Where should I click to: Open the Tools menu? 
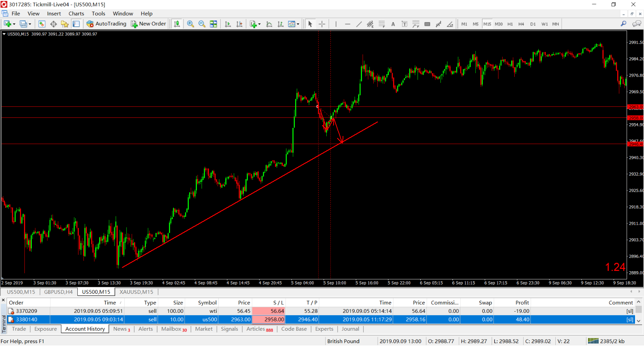[x=98, y=14]
